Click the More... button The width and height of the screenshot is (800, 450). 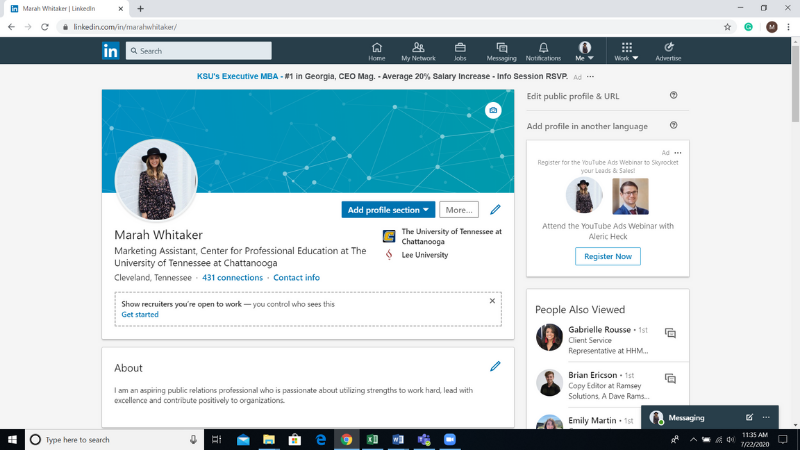pos(459,210)
